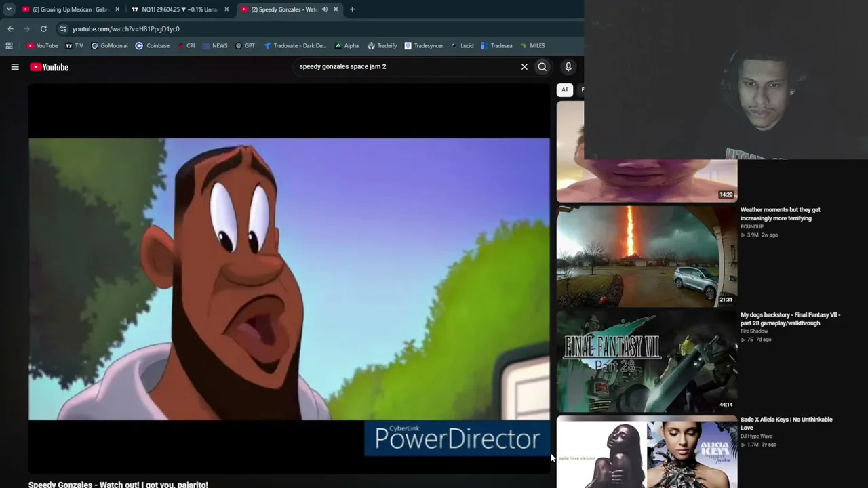The image size is (868, 488).
Task: Open a new browser tab
Action: (352, 9)
